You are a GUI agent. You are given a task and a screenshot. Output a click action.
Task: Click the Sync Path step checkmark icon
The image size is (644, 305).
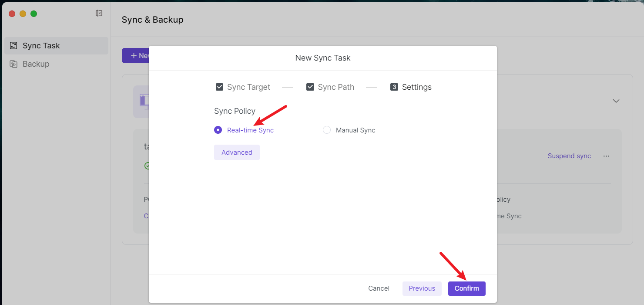coord(310,87)
